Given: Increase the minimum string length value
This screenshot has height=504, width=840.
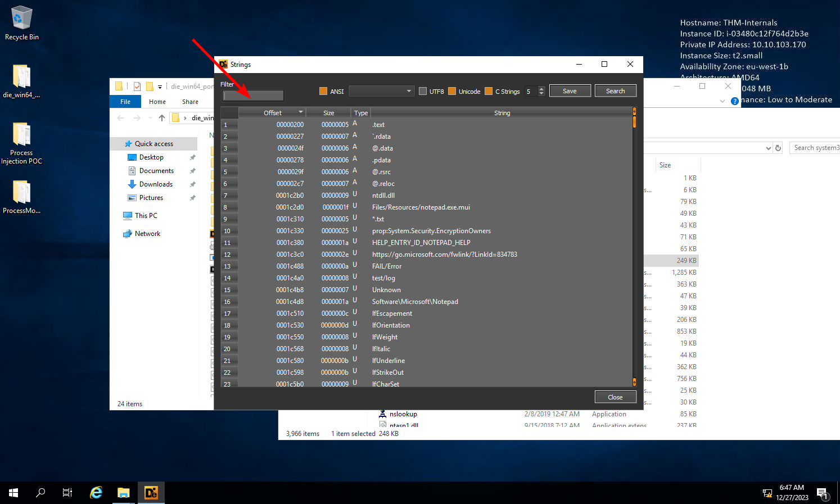Looking at the screenshot, I should (x=541, y=89).
